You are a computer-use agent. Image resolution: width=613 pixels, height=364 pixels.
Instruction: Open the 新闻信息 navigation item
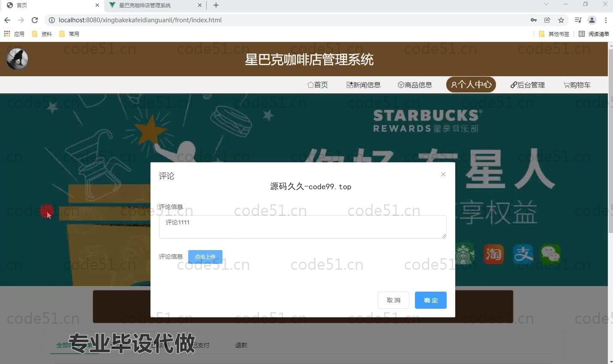pyautogui.click(x=364, y=85)
